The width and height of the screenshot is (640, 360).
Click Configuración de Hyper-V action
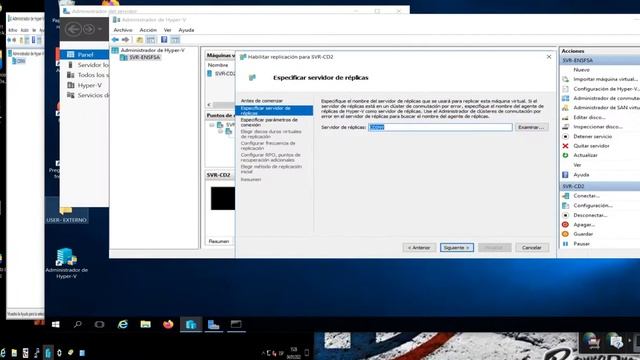coord(606,89)
